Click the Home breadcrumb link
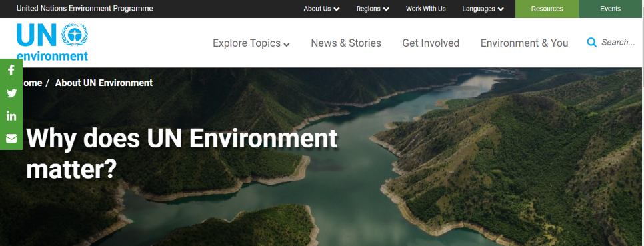 (32, 83)
